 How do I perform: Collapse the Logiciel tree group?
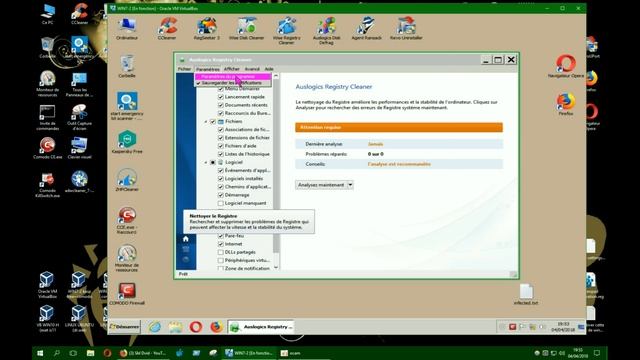(206, 162)
